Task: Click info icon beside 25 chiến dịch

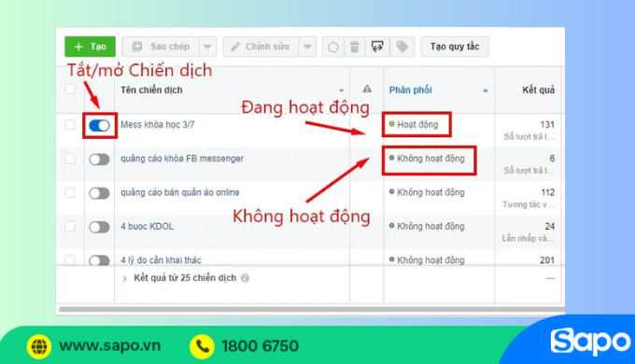Action: pos(245,278)
